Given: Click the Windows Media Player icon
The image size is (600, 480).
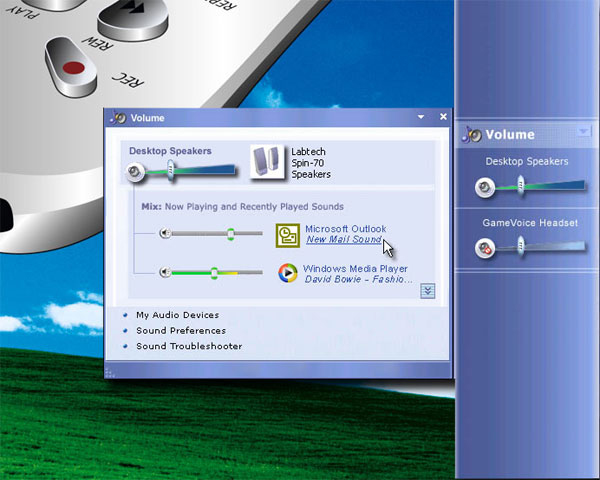Looking at the screenshot, I should [288, 273].
